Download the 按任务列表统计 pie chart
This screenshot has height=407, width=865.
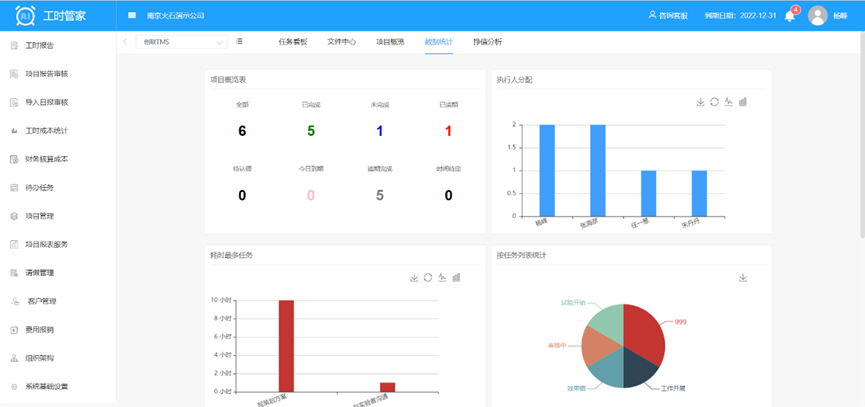point(743,277)
